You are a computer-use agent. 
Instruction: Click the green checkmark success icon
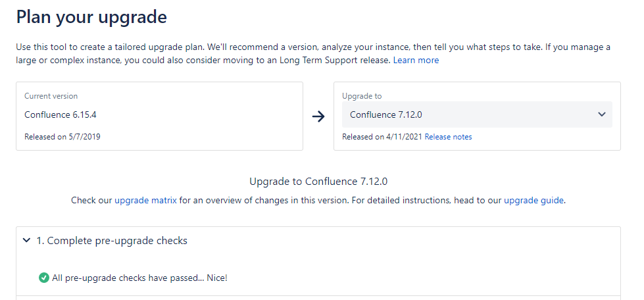[44, 278]
